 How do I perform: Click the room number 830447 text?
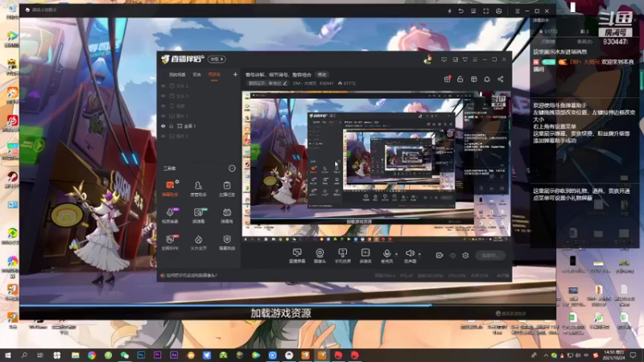327,84
